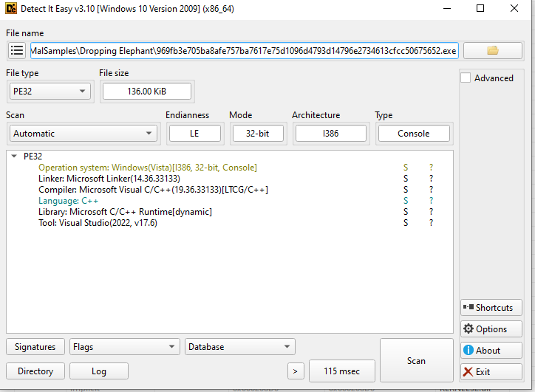Minimize the Detect It Easy window
The width and height of the screenshot is (535, 392).
(x=447, y=9)
